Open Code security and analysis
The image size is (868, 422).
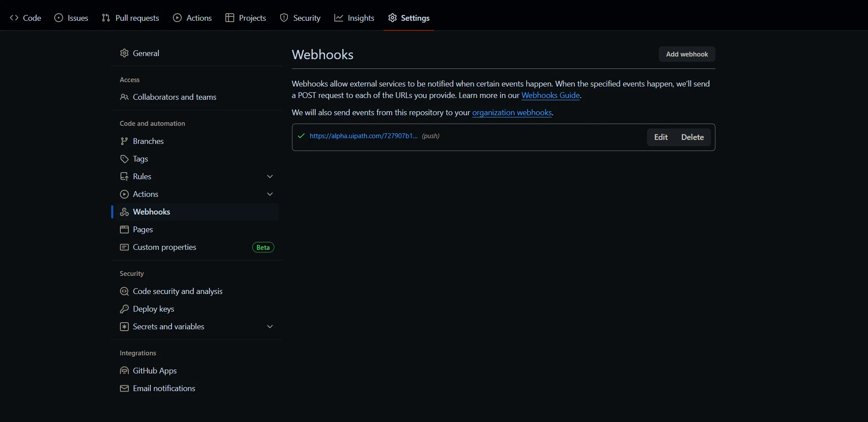177,291
